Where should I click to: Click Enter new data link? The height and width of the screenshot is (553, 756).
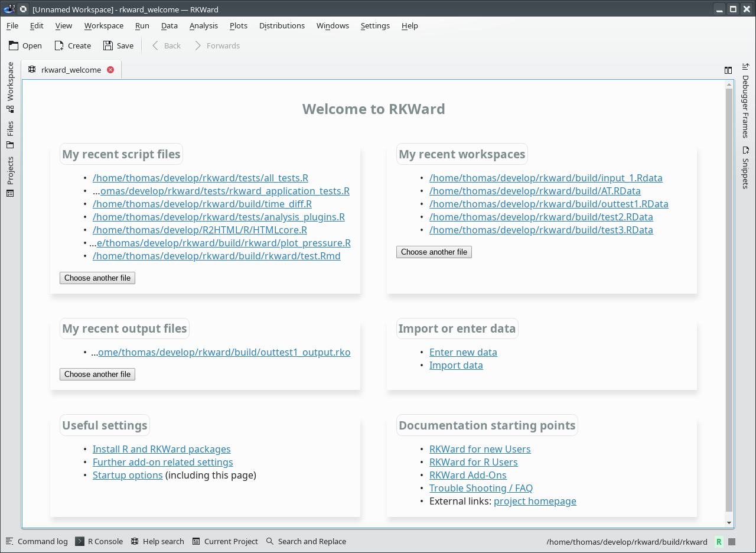click(463, 352)
